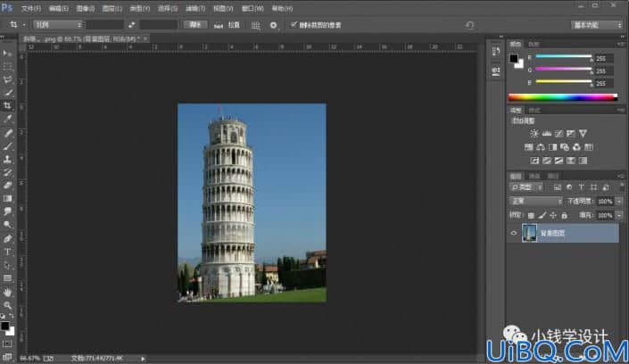Reset the crop with the undo arrow

click(x=470, y=25)
